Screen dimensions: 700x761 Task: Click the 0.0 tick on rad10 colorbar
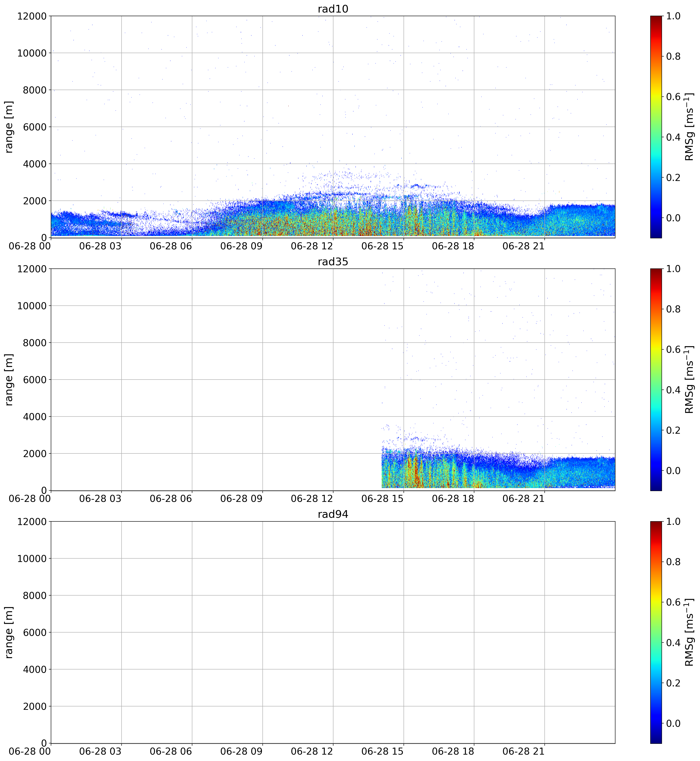[673, 218]
